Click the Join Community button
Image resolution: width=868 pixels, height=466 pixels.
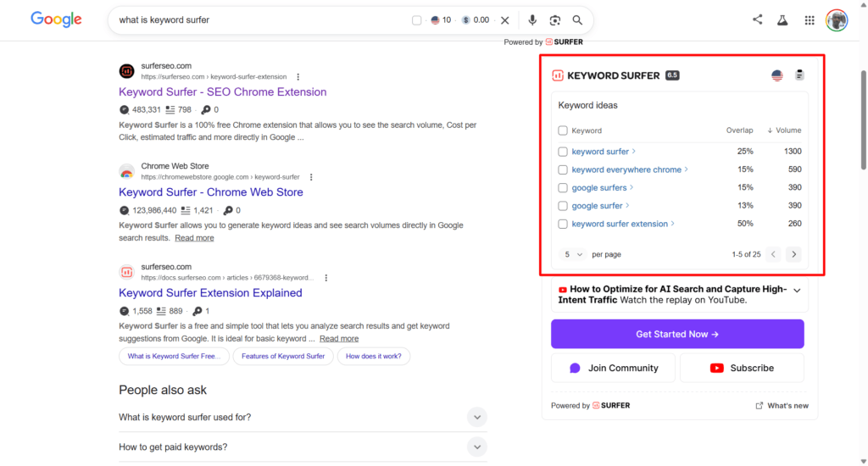(613, 368)
